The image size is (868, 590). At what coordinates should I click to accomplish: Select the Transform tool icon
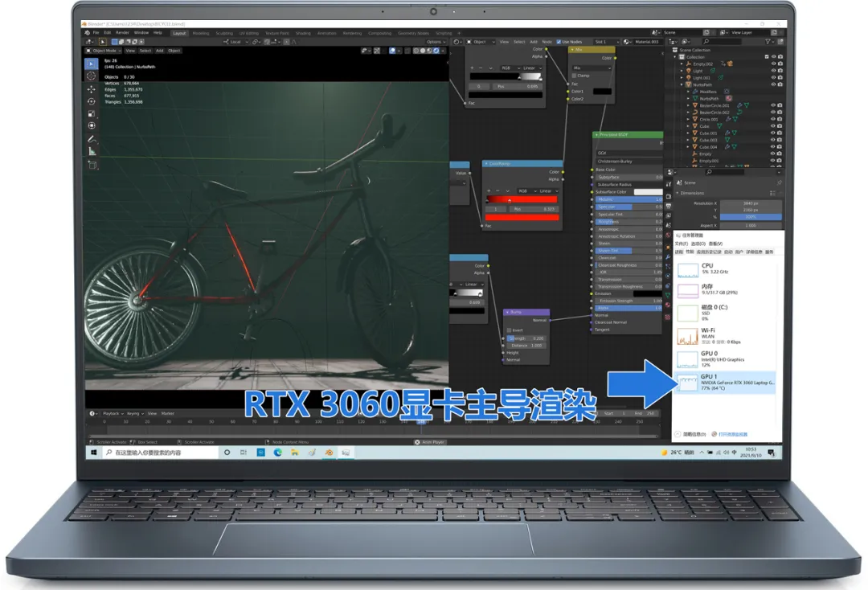92,125
